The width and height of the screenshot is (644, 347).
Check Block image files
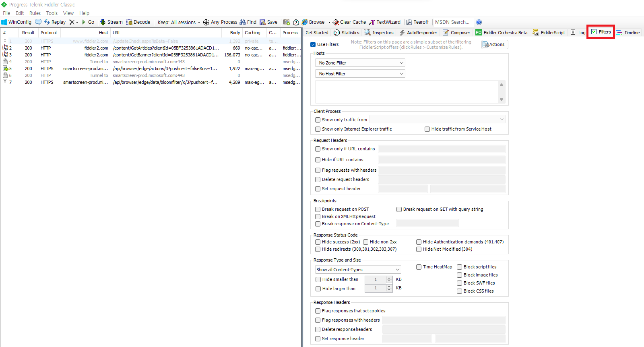point(459,275)
